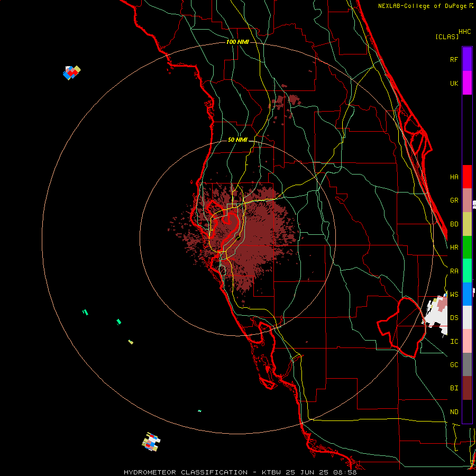Screen dimensions: 476x476
Task: Click the [CLAS] legend heading
Action: [x=447, y=37]
